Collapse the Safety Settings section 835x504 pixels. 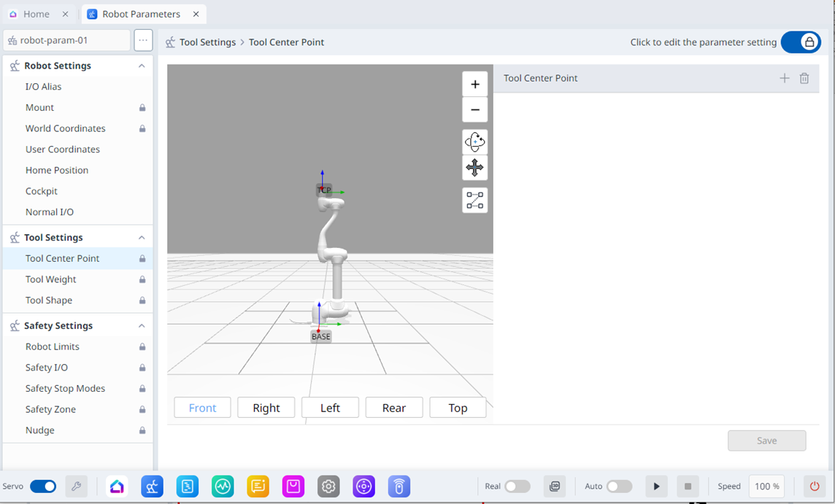tap(142, 325)
